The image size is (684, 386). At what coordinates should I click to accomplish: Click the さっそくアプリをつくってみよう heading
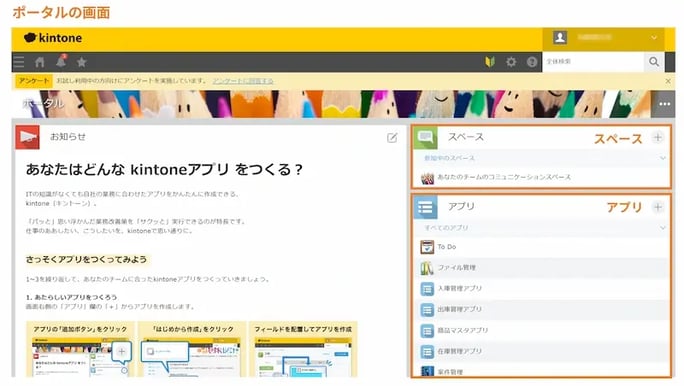[86, 260]
